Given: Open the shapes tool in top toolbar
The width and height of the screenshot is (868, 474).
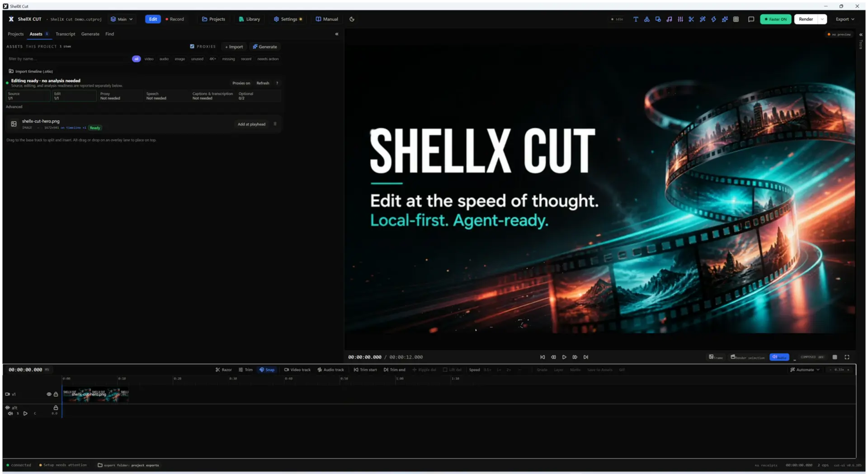Looking at the screenshot, I should coord(647,19).
